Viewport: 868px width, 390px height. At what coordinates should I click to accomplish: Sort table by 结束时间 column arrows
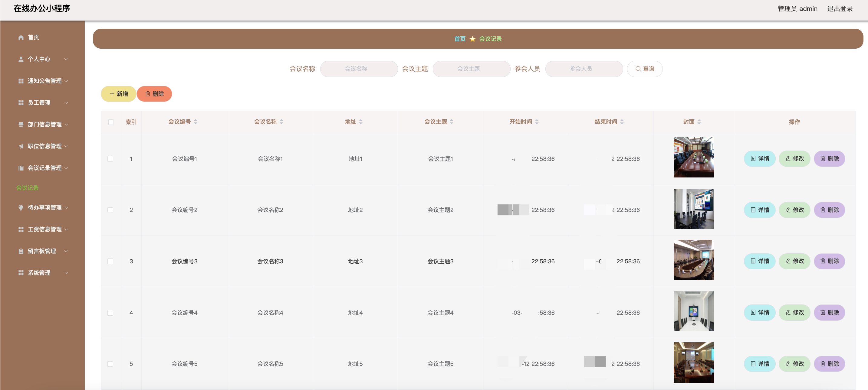coord(622,122)
